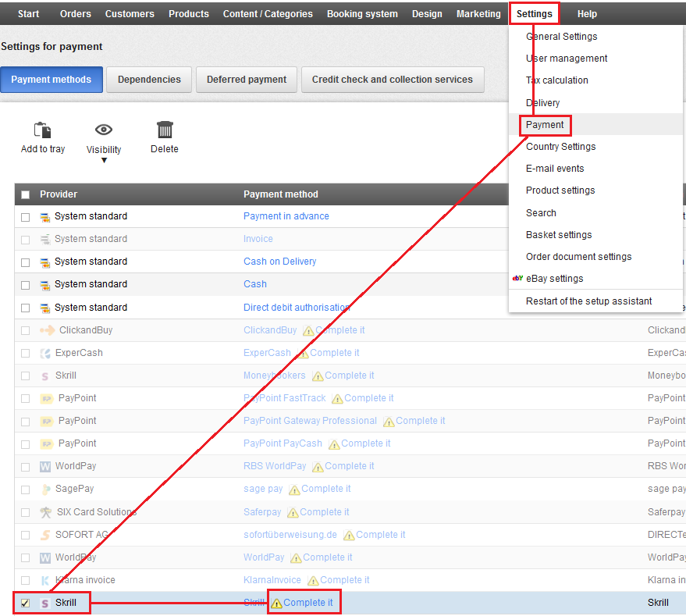Viewport: 686px width, 616px height.
Task: Open the Cash payment method link
Action: (255, 284)
